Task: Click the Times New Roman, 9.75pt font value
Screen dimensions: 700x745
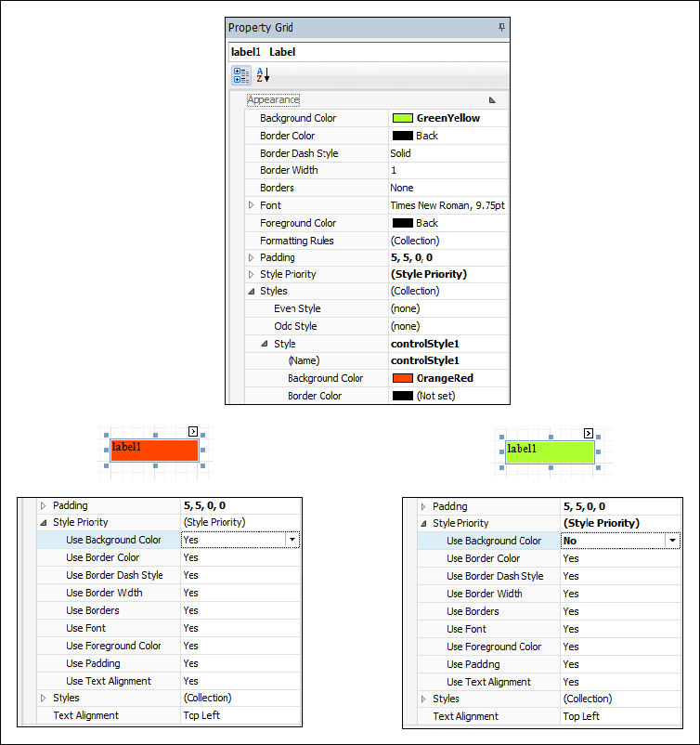Action: [448, 205]
